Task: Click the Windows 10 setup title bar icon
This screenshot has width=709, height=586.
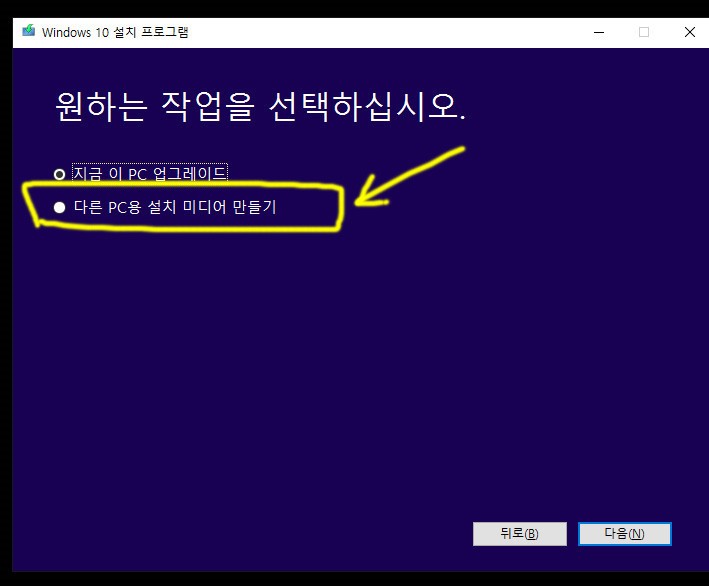Action: (x=28, y=31)
